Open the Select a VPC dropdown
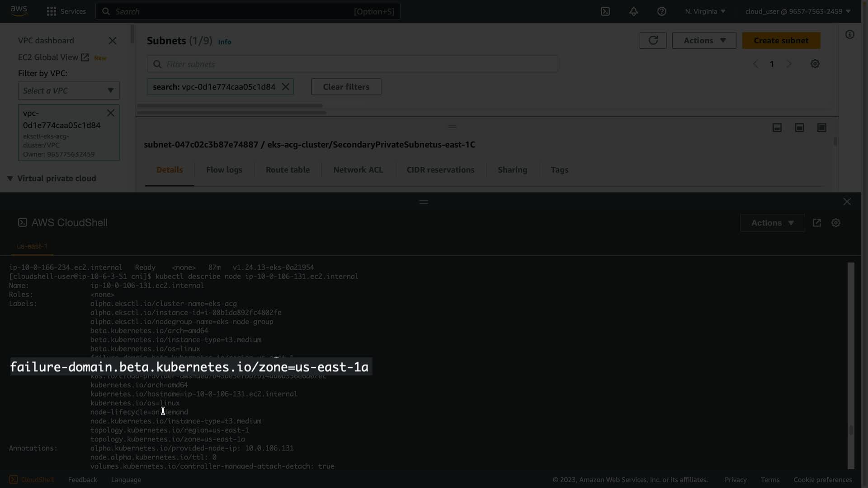 coord(69,91)
